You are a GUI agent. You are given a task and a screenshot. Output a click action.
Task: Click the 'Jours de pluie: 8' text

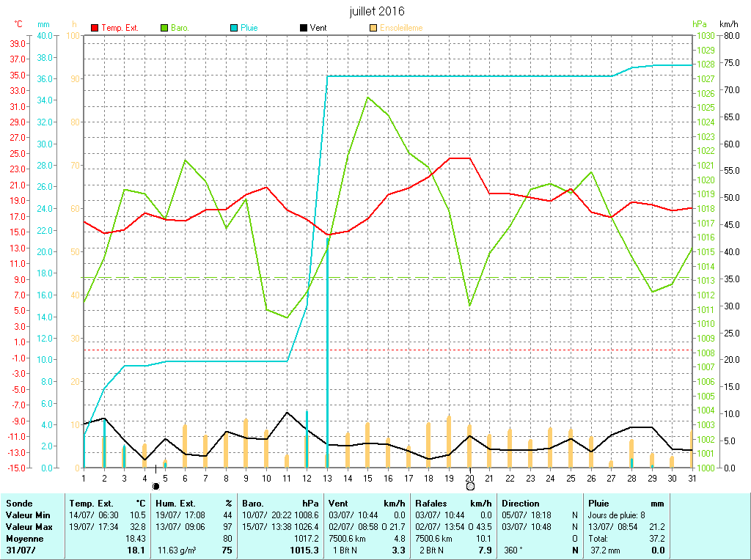[x=617, y=515]
